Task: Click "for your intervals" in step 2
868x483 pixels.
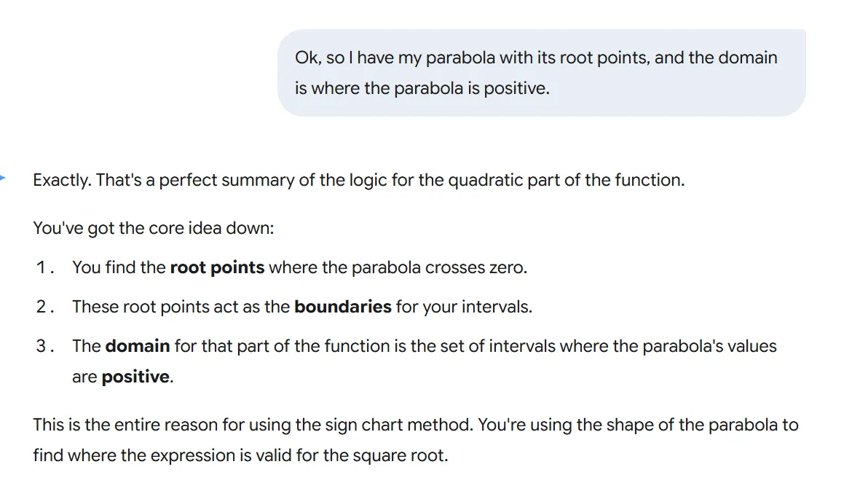Action: pos(464,307)
